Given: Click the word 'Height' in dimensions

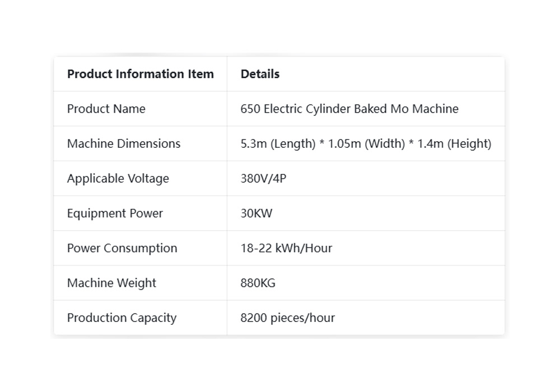Looking at the screenshot, I should point(469,143).
